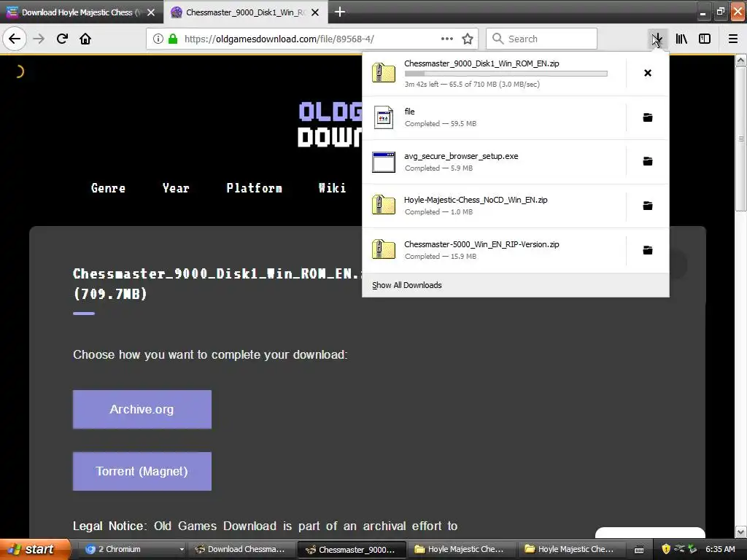Click the Chessmaster_9000 zip file icon
This screenshot has width=747, height=560.
click(384, 73)
